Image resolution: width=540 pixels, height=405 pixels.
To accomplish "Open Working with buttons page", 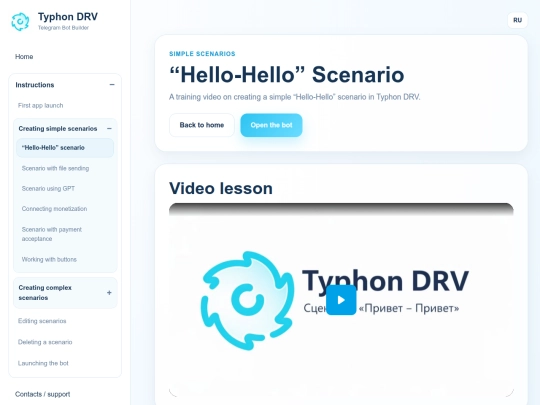I will coord(49,259).
